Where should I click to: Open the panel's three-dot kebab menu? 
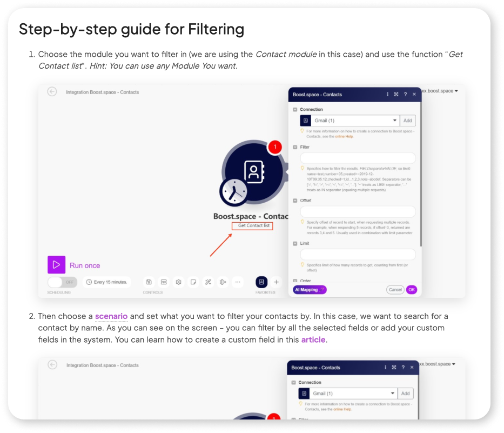point(387,94)
